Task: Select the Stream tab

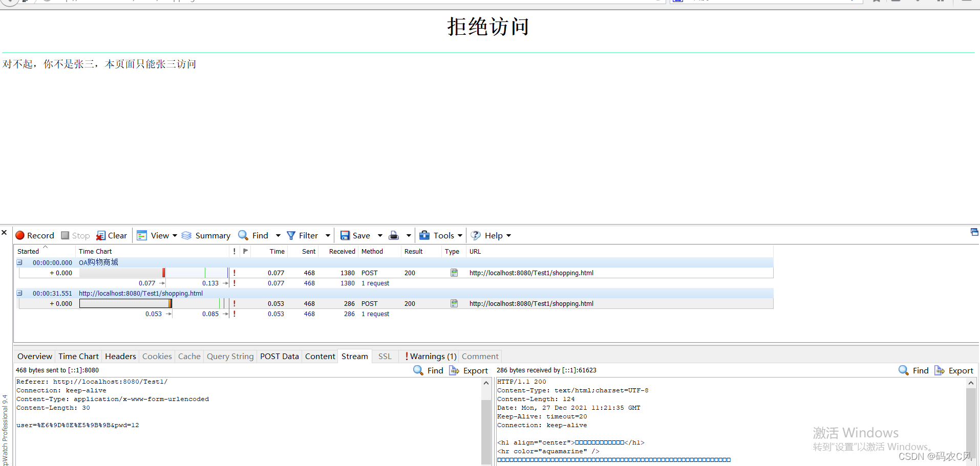Action: pyautogui.click(x=355, y=357)
